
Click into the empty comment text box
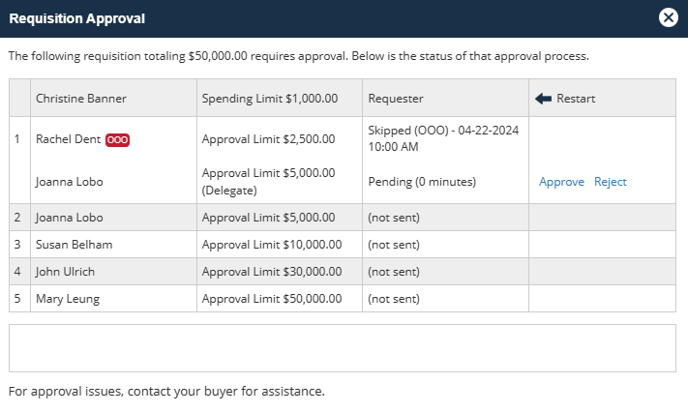[x=342, y=348]
